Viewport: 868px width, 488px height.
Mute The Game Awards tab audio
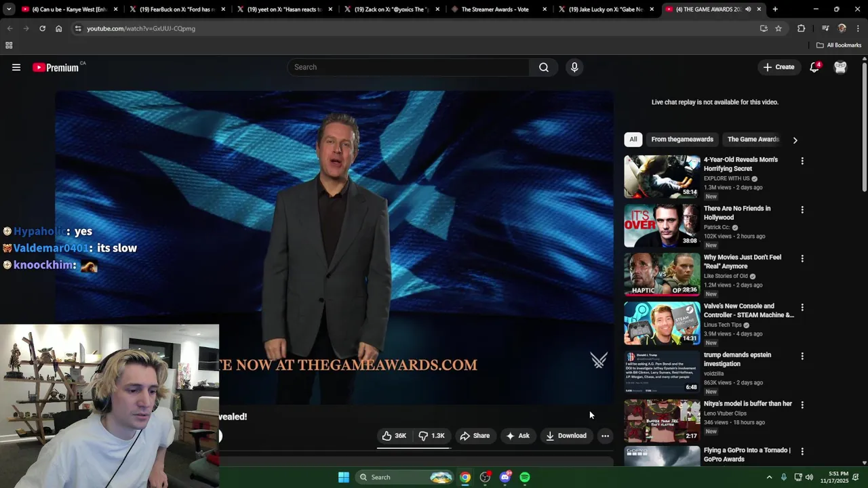tap(748, 9)
